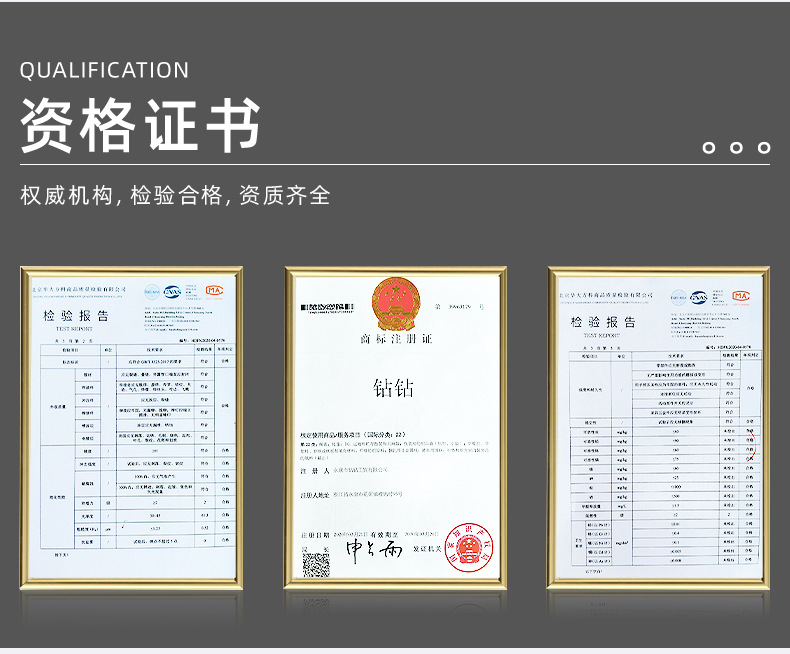The width and height of the screenshot is (790, 654).
Task: Click the 资格证书 title
Action: pyautogui.click(x=140, y=126)
